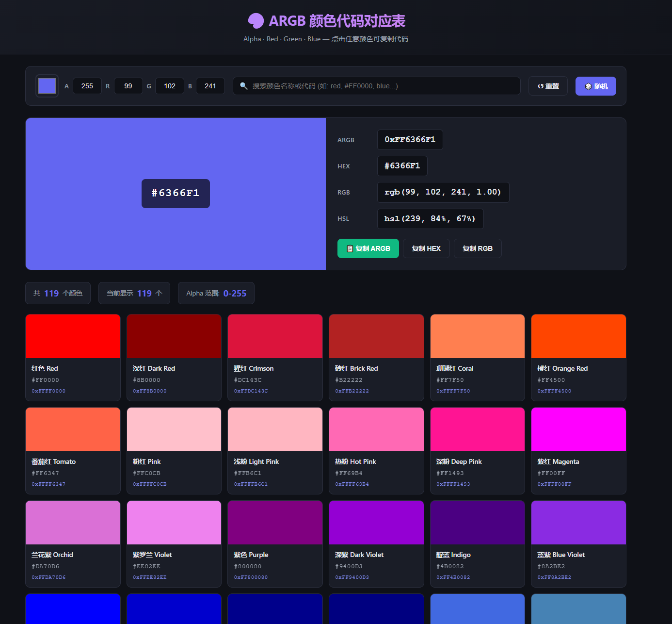Click the 0xFFFFB6C1 code under Light Pink

[x=251, y=484]
